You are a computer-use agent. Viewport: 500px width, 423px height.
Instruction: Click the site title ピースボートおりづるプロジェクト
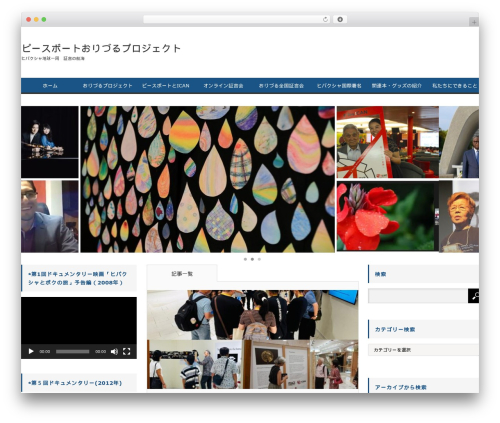pyautogui.click(x=101, y=48)
